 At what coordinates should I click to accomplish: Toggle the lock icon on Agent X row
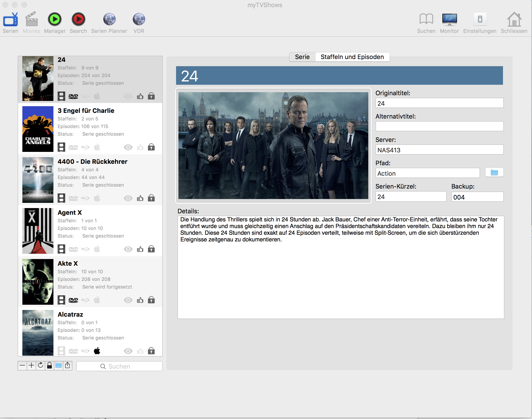point(151,249)
